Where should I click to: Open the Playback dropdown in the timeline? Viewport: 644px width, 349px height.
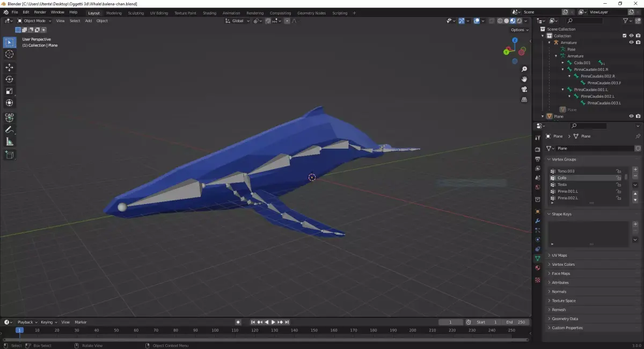click(27, 322)
